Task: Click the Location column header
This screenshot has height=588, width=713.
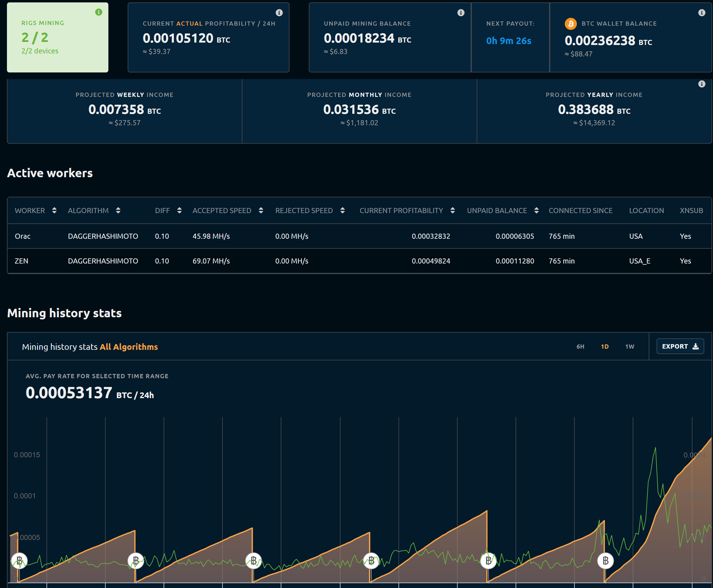Action: point(646,210)
